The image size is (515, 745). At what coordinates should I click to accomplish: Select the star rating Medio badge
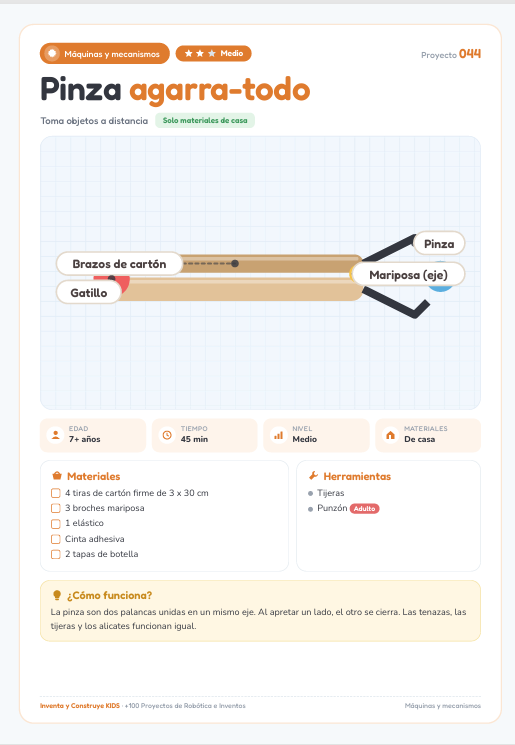213,53
